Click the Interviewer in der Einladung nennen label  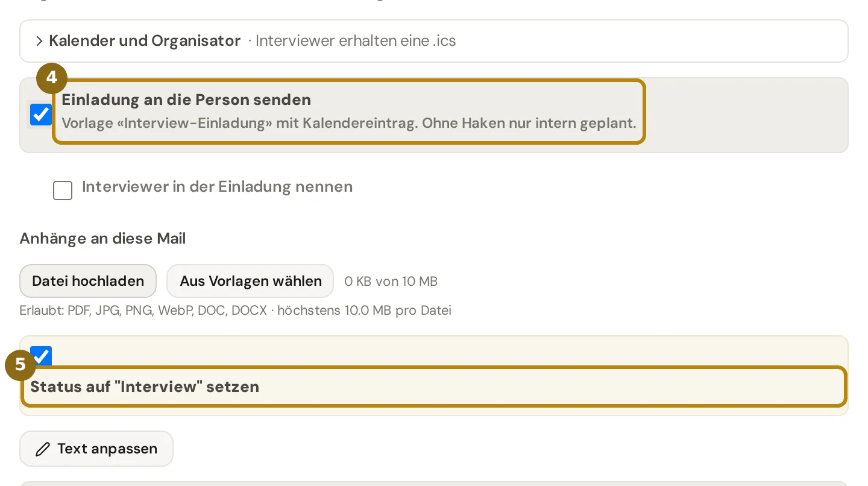[217, 186]
